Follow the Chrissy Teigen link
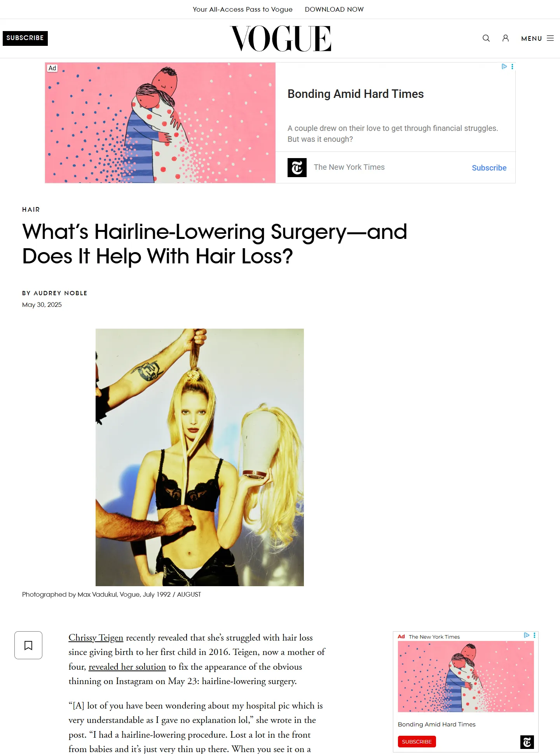The width and height of the screenshot is (560, 754). coord(96,637)
